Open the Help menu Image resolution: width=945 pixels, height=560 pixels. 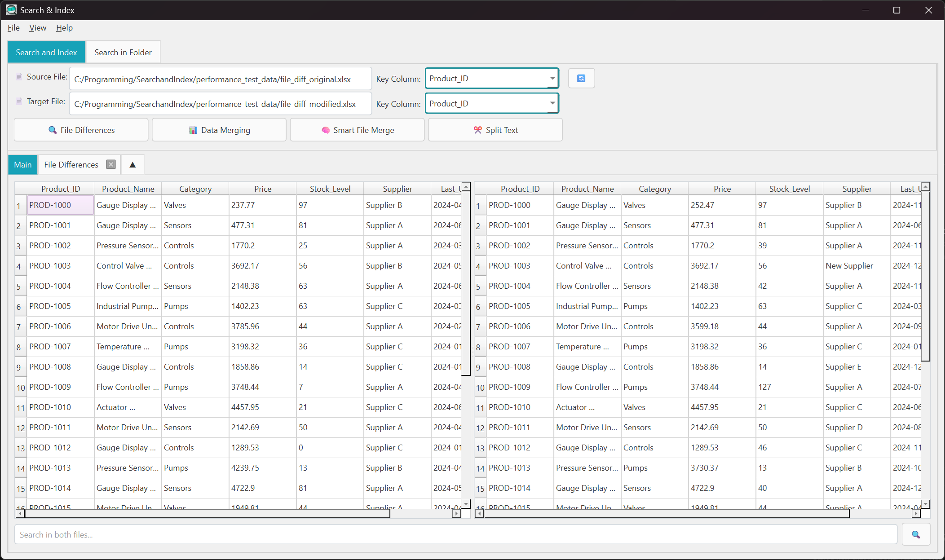[x=64, y=28]
